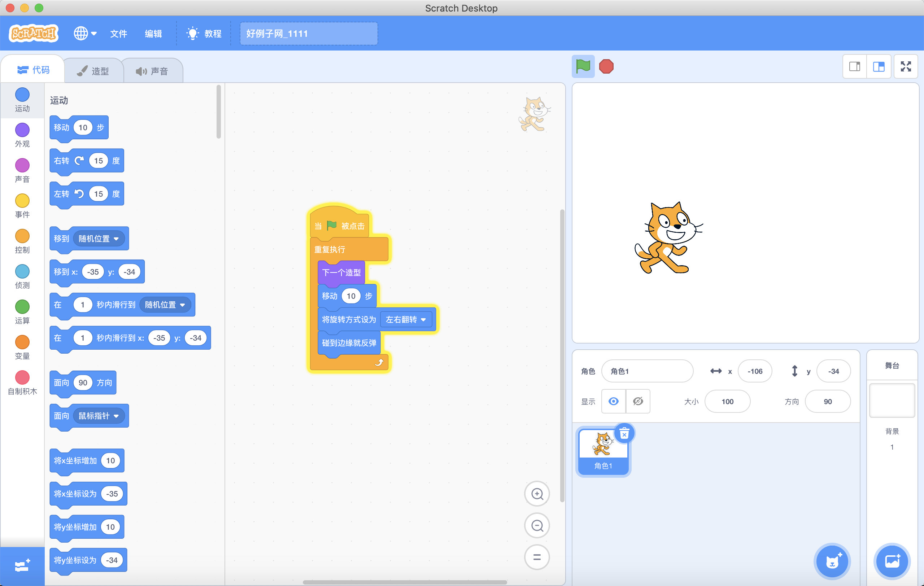924x586 pixels.
Task: Zoom in on the code workspace
Action: point(537,494)
